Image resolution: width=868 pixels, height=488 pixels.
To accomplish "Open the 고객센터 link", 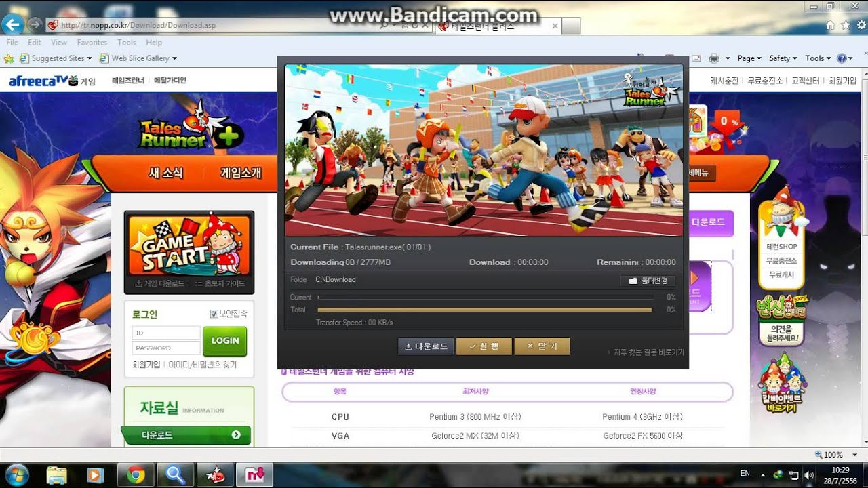I will (806, 81).
